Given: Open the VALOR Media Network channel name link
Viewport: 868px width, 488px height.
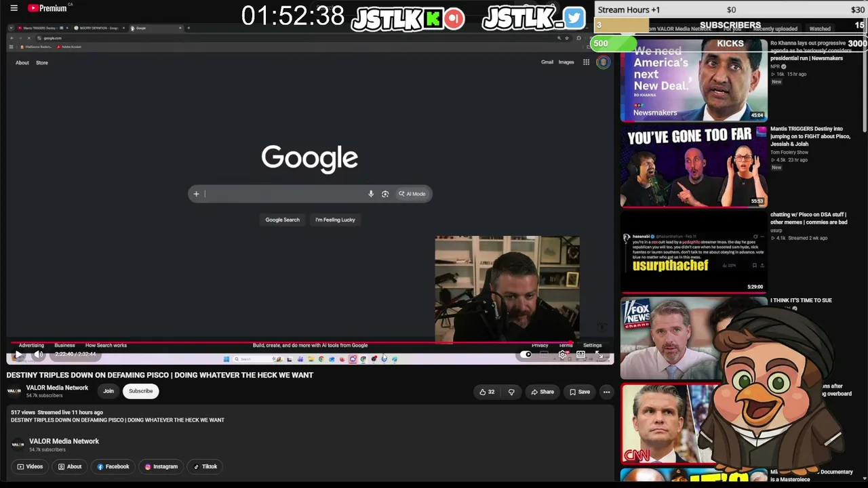Looking at the screenshot, I should coord(57,388).
